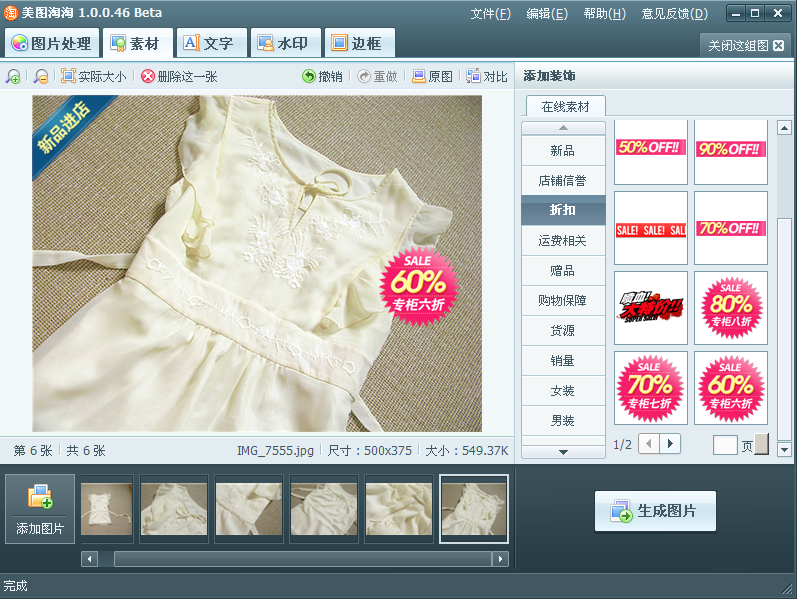
Task: Show image at 实际大小 actual size
Action: point(94,76)
